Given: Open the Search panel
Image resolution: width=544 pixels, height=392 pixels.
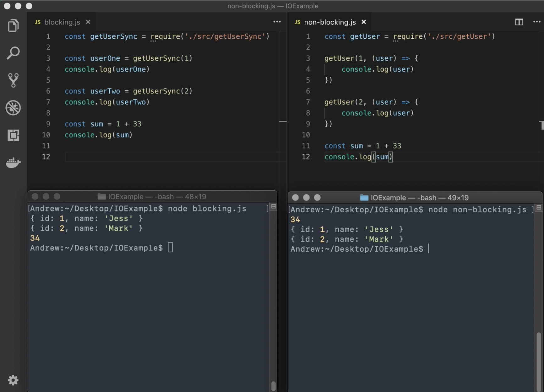Looking at the screenshot, I should coord(13,53).
